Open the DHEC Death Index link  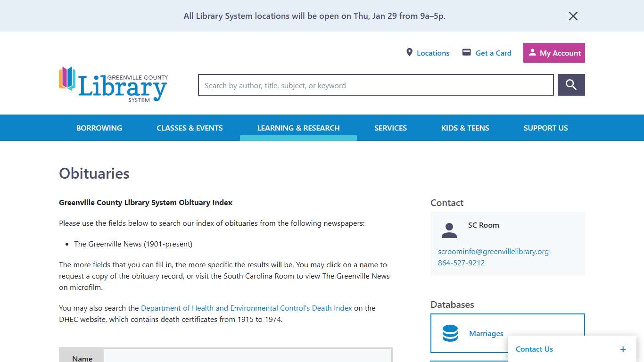pyautogui.click(x=246, y=308)
